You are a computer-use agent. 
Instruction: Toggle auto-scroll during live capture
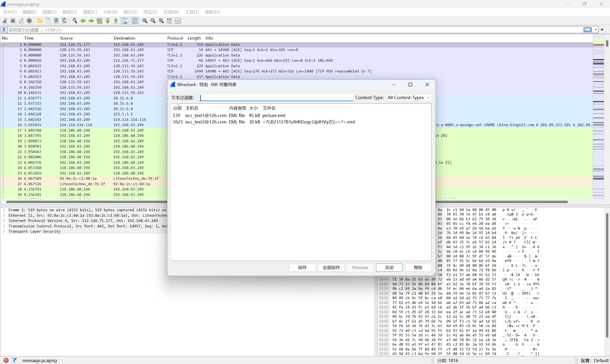click(x=125, y=21)
